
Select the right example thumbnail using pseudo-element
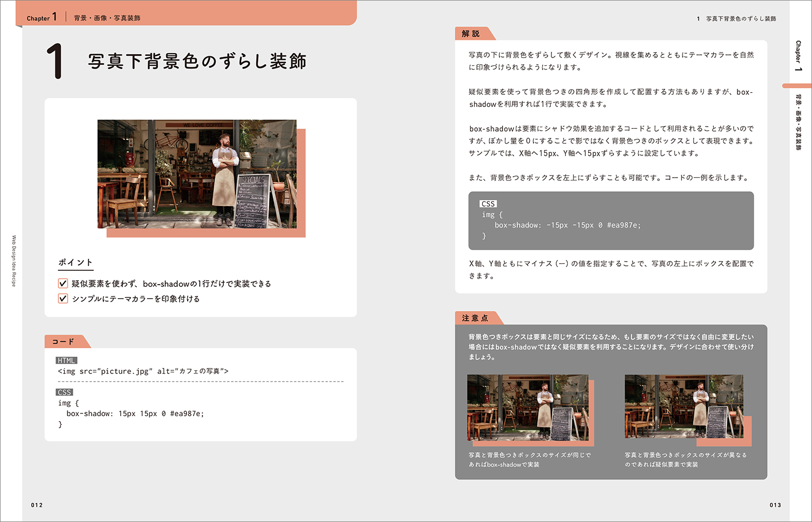click(684, 406)
